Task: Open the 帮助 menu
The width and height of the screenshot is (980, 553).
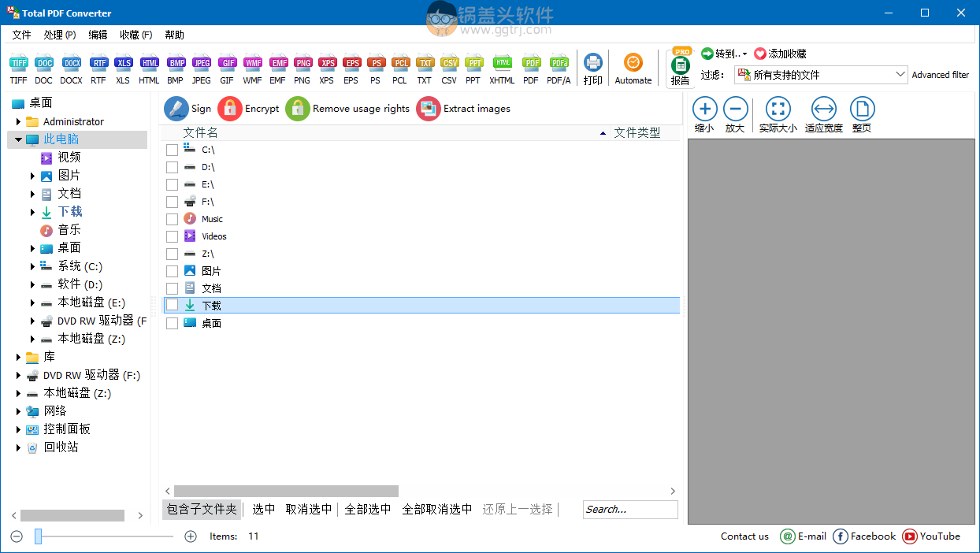Action: coord(174,35)
